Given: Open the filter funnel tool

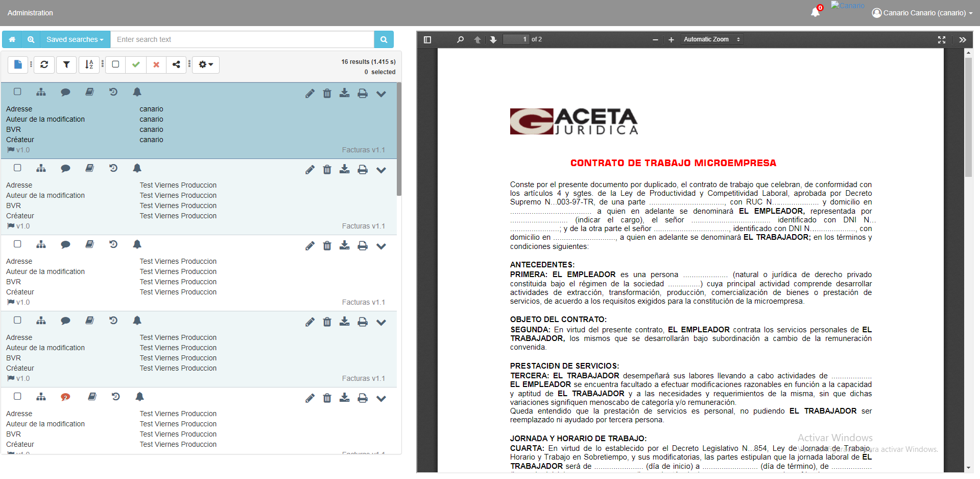Looking at the screenshot, I should 66,64.
